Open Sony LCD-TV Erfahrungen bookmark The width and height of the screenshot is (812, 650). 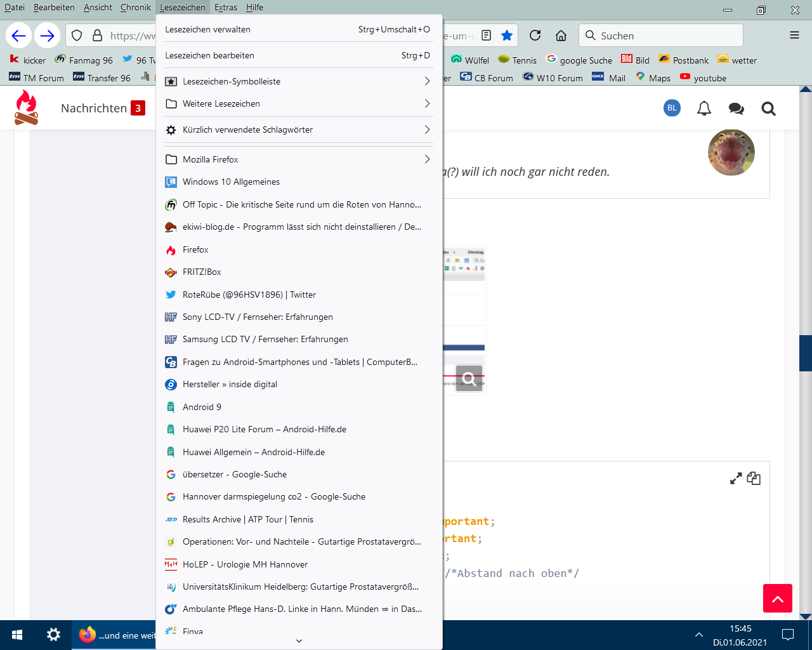299,317
